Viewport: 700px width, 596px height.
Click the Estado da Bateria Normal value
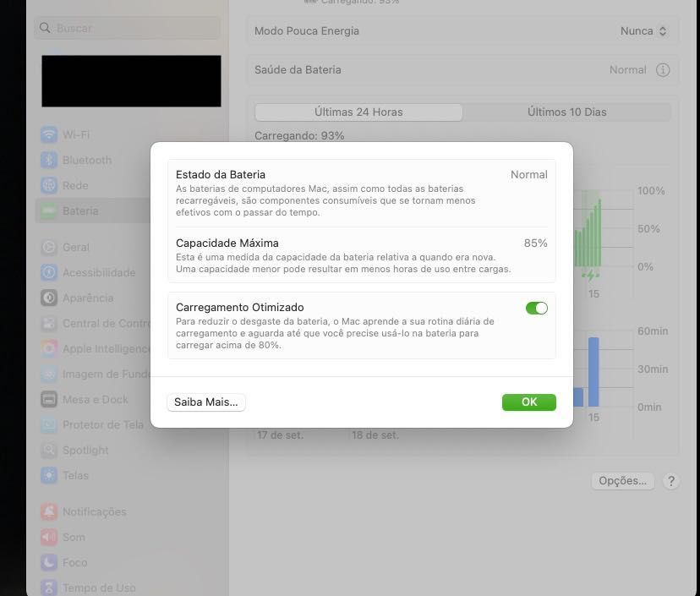[529, 174]
